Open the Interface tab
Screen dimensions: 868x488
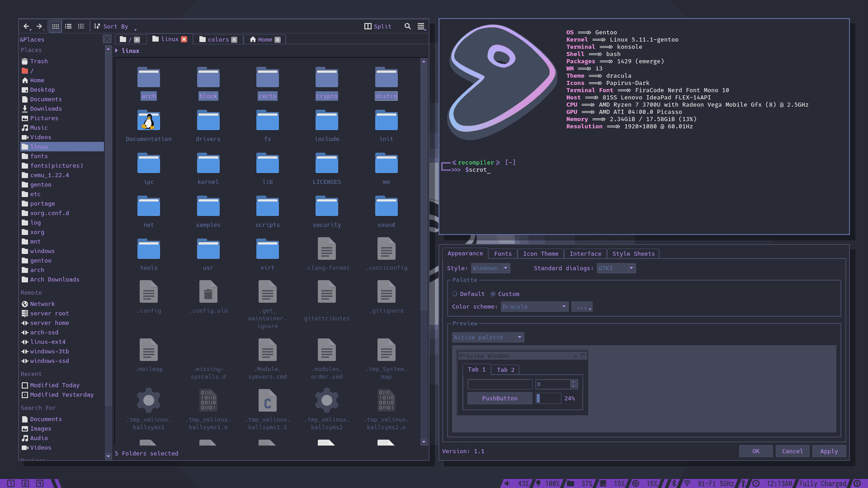click(585, 254)
